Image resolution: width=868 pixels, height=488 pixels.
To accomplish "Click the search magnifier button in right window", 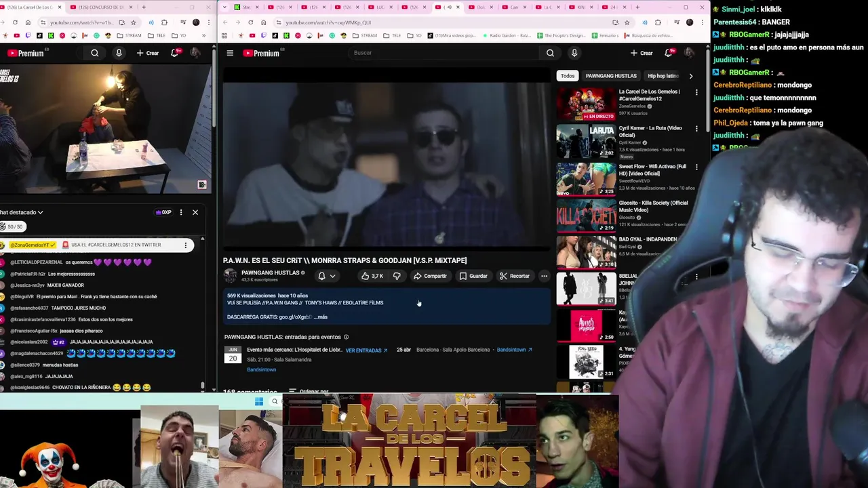I will tap(550, 53).
